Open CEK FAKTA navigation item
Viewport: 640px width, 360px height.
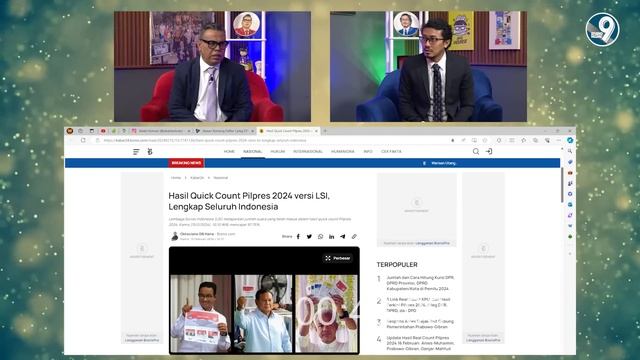pyautogui.click(x=391, y=151)
